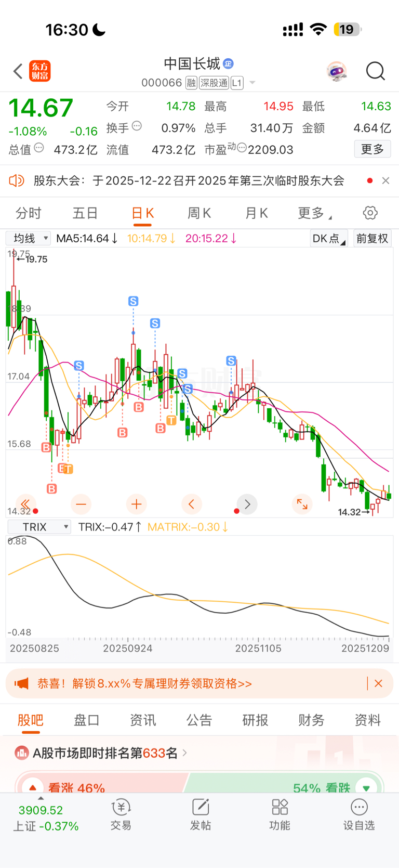399x868 pixels.
Task: Change 前复权 adjustment mode
Action: [x=372, y=238]
